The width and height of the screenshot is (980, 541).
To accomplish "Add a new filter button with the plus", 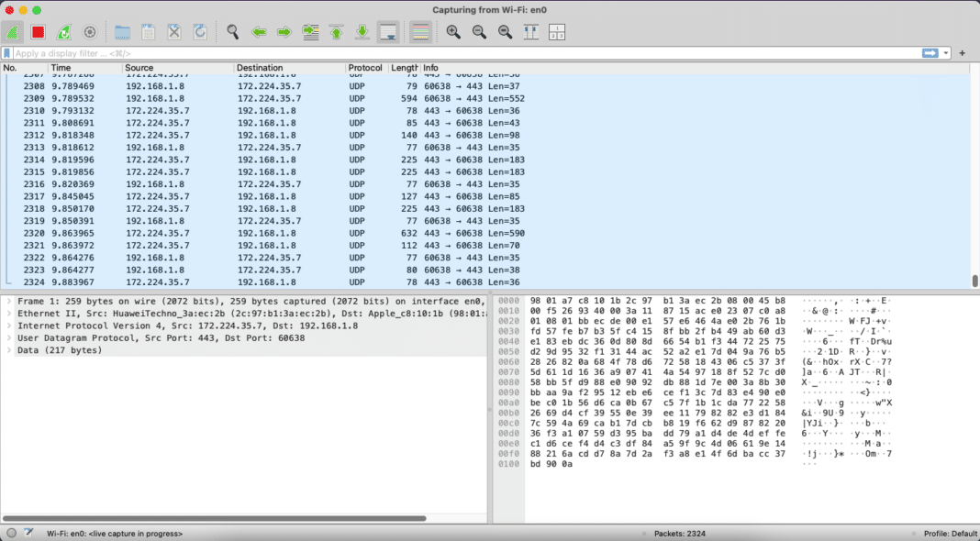I will (x=962, y=52).
